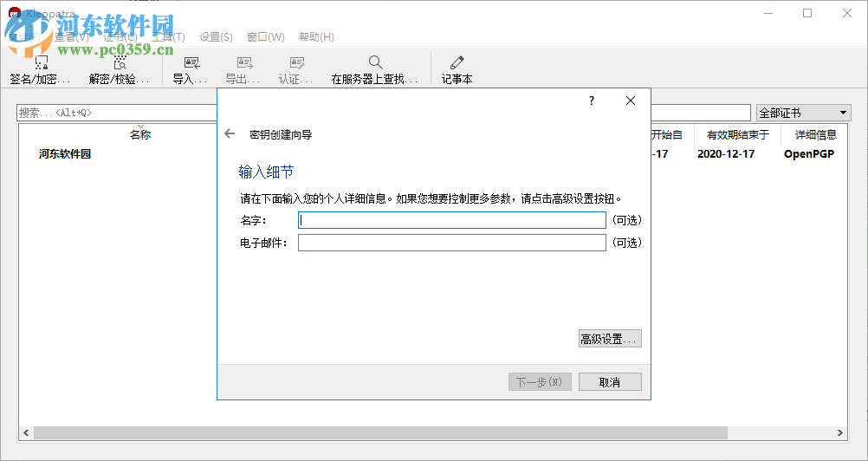Image resolution: width=868 pixels, height=461 pixels.
Task: Click the wizard question mark help button
Action: coord(591,101)
